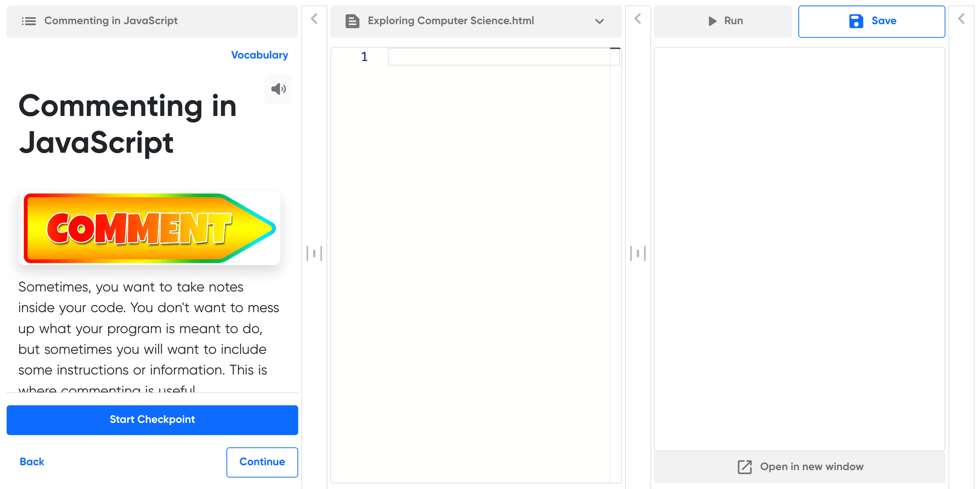Open the lesson outline list icon

(x=29, y=21)
